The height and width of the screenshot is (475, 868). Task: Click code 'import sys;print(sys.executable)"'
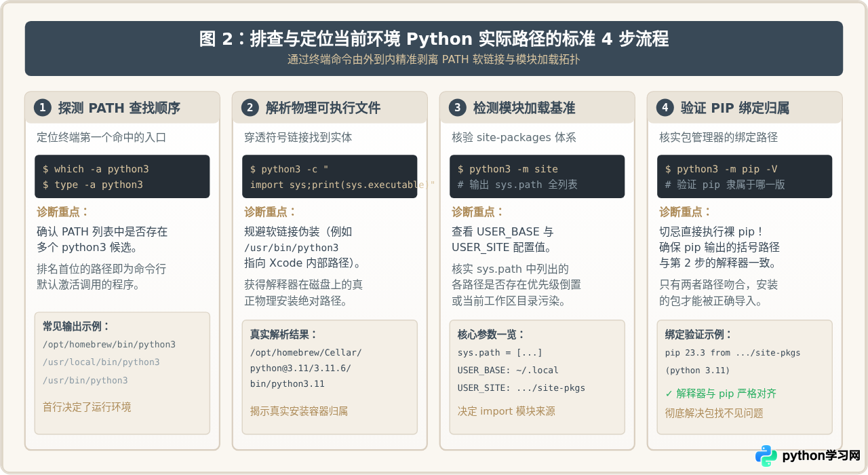pyautogui.click(x=342, y=185)
